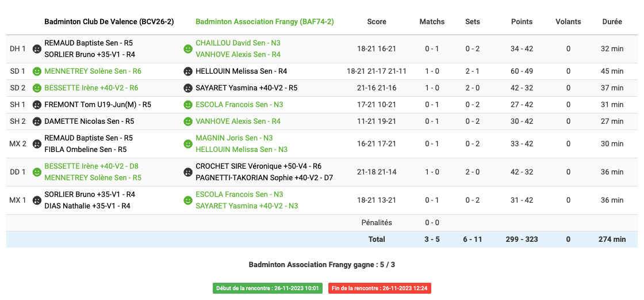The width and height of the screenshot is (644, 300).
Task: Click the sad face beside DAMETTE Nicolas
Action: 37,121
